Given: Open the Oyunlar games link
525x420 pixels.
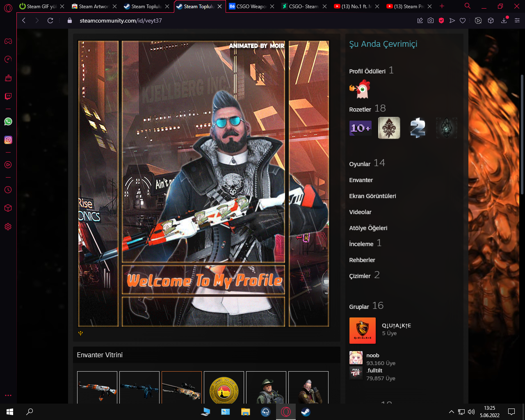Looking at the screenshot, I should pos(360,164).
